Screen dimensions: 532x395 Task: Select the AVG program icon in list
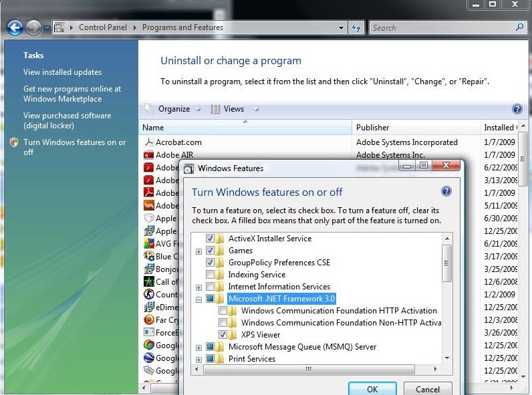click(x=148, y=244)
